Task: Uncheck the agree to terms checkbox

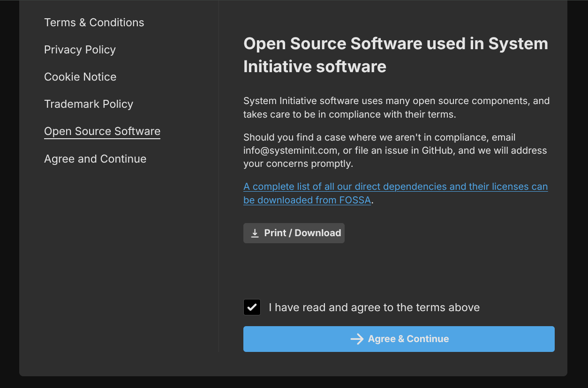Action: tap(252, 307)
